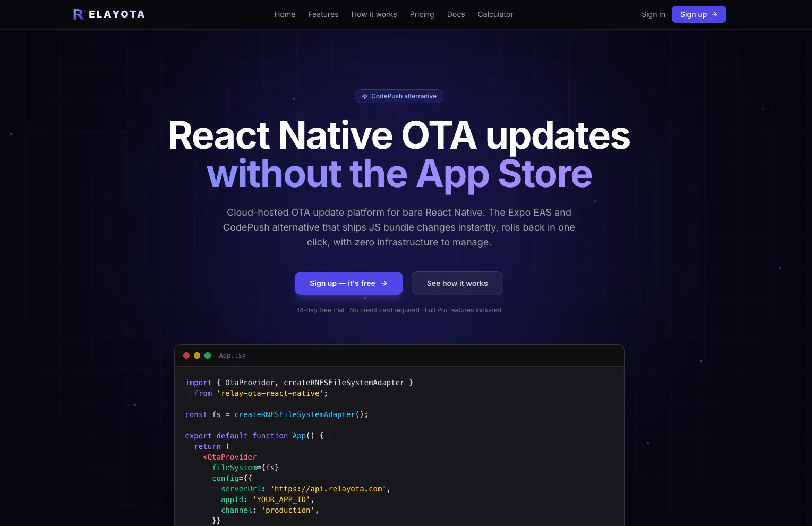Click the sparkle icon beside CodePush alternative

(x=365, y=96)
